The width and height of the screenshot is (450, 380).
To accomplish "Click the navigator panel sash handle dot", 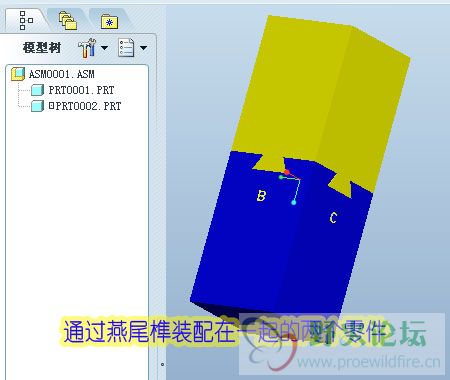I will (x=162, y=364).
